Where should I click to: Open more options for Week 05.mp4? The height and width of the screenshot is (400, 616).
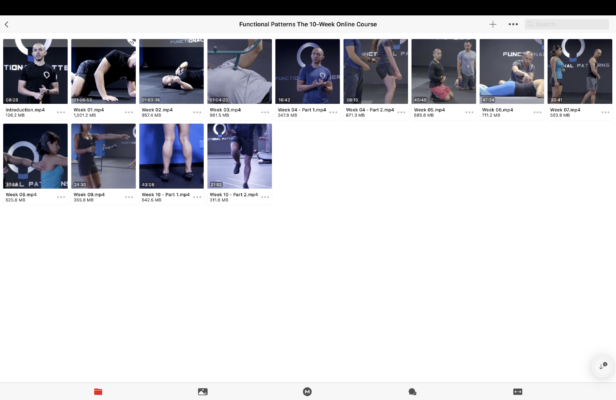pyautogui.click(x=469, y=112)
